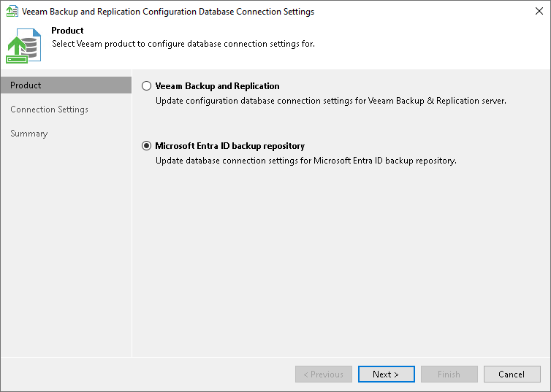This screenshot has width=551, height=392.
Task: Click the description under the Veeam Backup option
Action: tap(331, 100)
